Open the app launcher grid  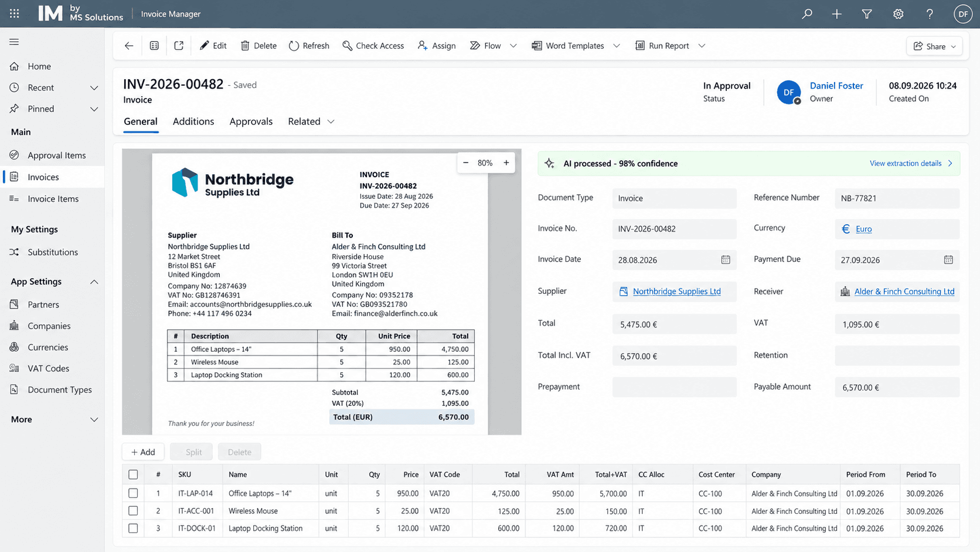[14, 13]
